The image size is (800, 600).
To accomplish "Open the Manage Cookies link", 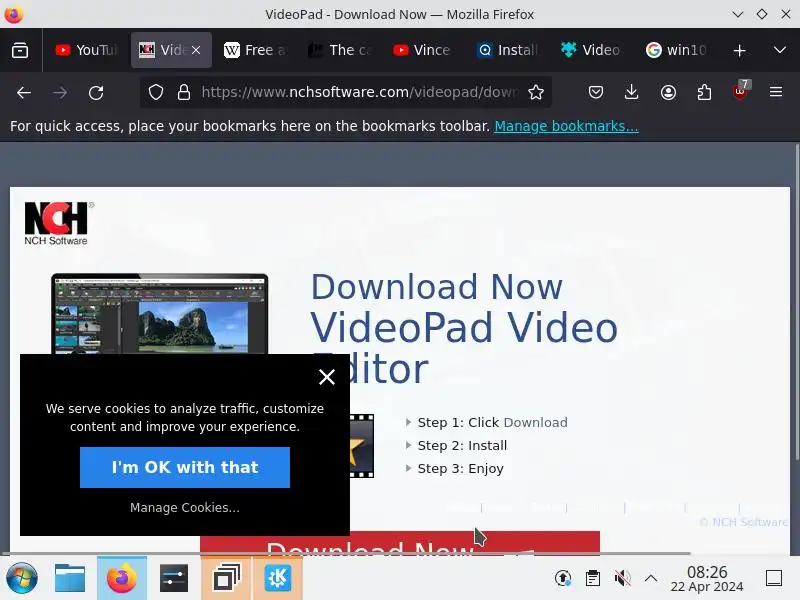I will point(185,508).
